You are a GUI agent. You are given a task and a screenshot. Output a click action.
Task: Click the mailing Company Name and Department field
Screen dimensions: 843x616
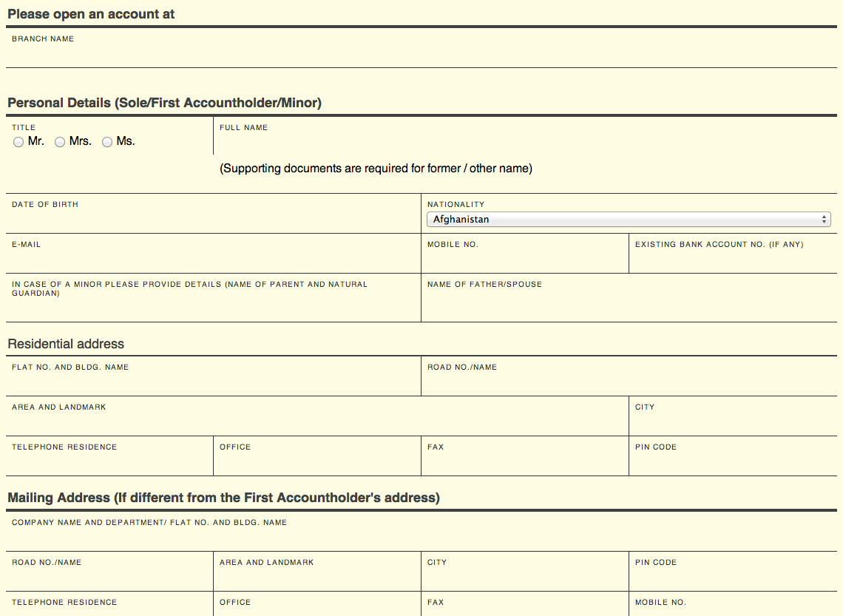(421, 538)
